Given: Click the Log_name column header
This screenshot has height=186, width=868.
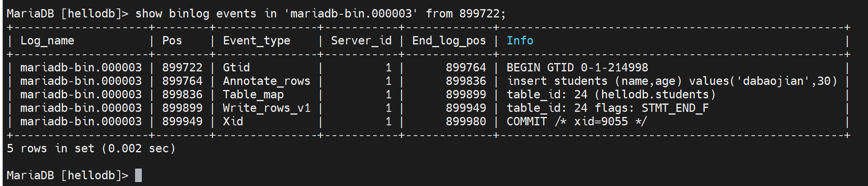Looking at the screenshot, I should coord(47,41).
